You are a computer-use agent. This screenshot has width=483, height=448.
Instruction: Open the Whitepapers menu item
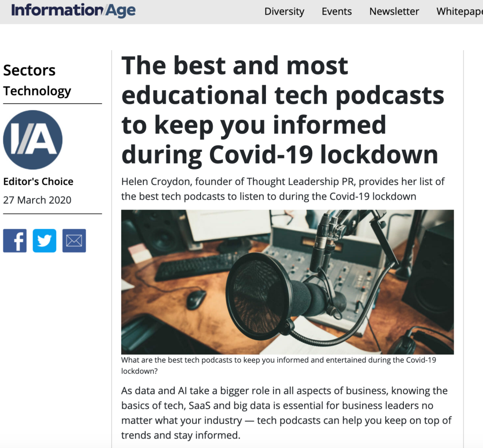point(459,11)
